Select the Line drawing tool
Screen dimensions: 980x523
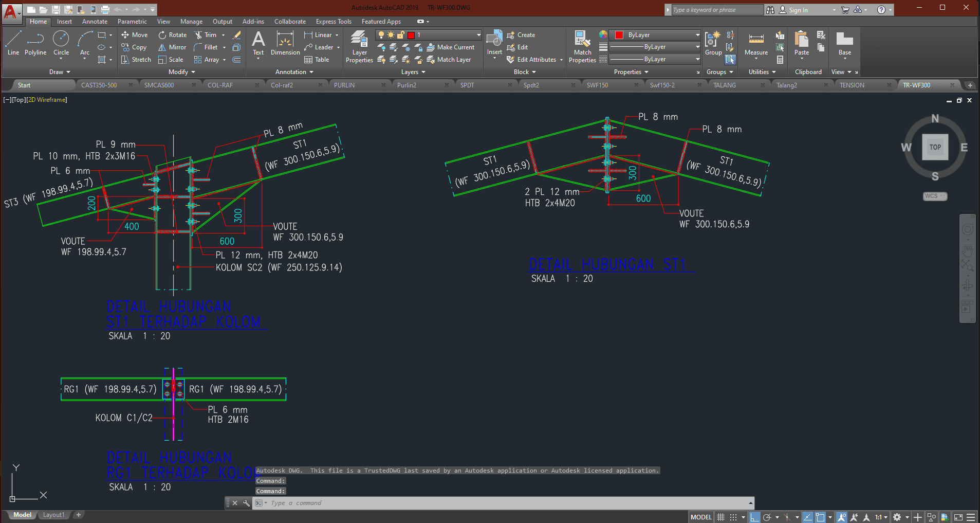[x=13, y=43]
